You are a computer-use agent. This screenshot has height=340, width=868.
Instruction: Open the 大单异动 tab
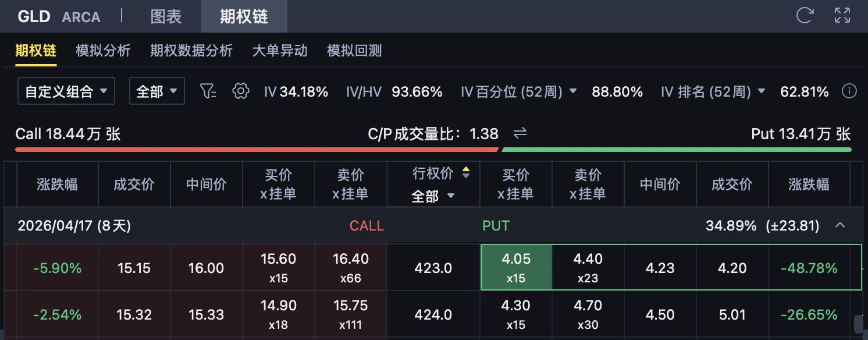click(279, 51)
